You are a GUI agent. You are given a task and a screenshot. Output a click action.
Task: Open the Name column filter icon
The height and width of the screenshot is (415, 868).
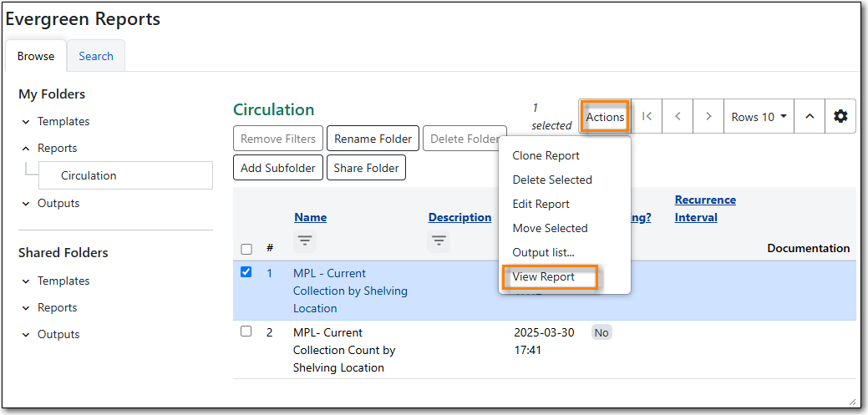point(305,240)
